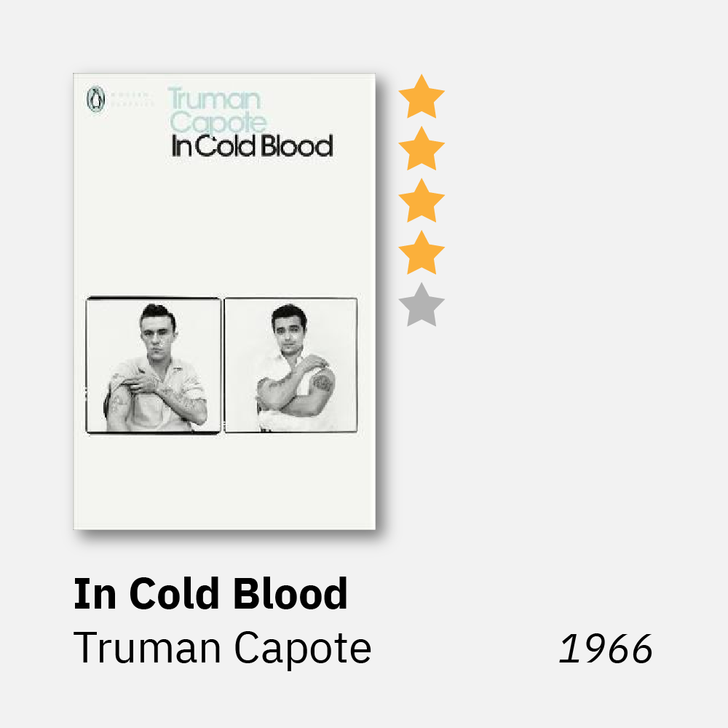The width and height of the screenshot is (728, 728).
Task: Click the publication year 1966
Action: point(606,649)
